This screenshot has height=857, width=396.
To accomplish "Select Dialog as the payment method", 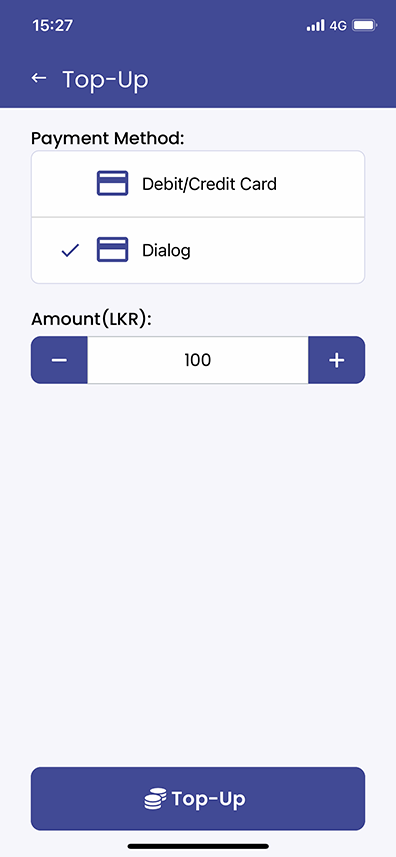I will [x=198, y=250].
